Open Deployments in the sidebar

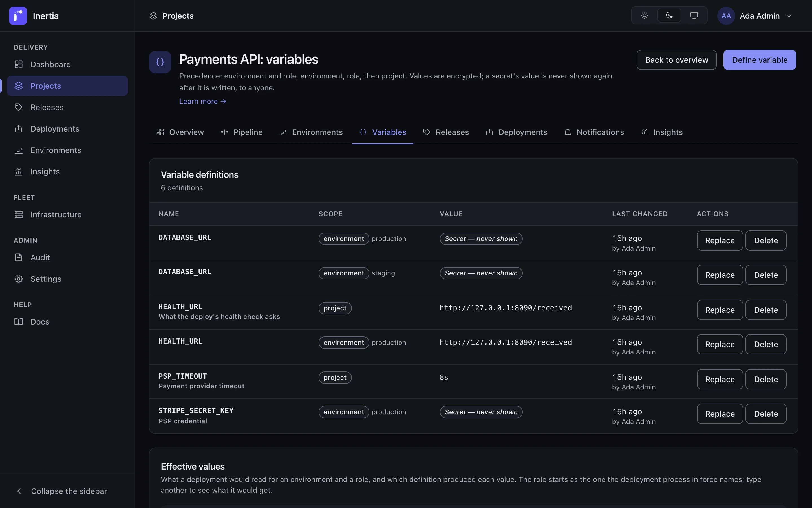coord(67,129)
